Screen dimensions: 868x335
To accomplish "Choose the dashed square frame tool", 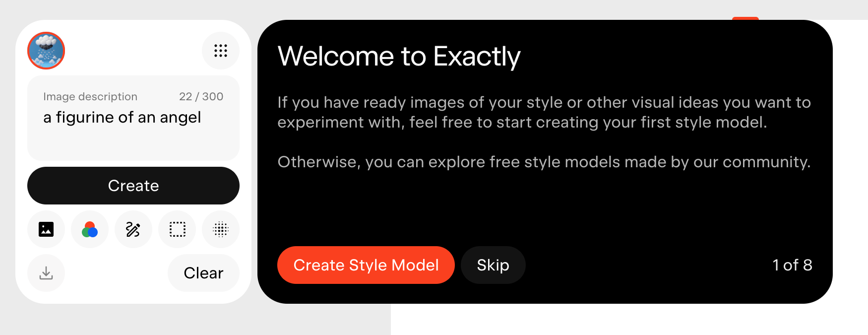I will (x=177, y=229).
